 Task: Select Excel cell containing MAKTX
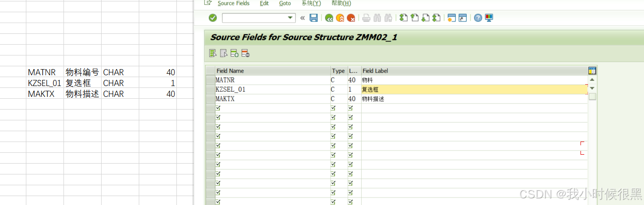click(45, 94)
